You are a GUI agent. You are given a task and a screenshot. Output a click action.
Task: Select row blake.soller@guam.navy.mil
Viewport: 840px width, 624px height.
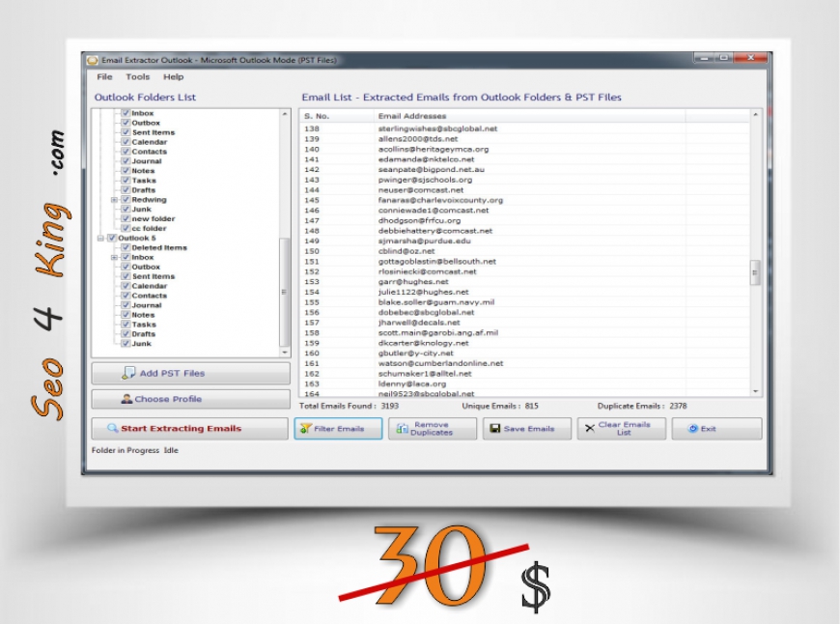pyautogui.click(x=525, y=301)
